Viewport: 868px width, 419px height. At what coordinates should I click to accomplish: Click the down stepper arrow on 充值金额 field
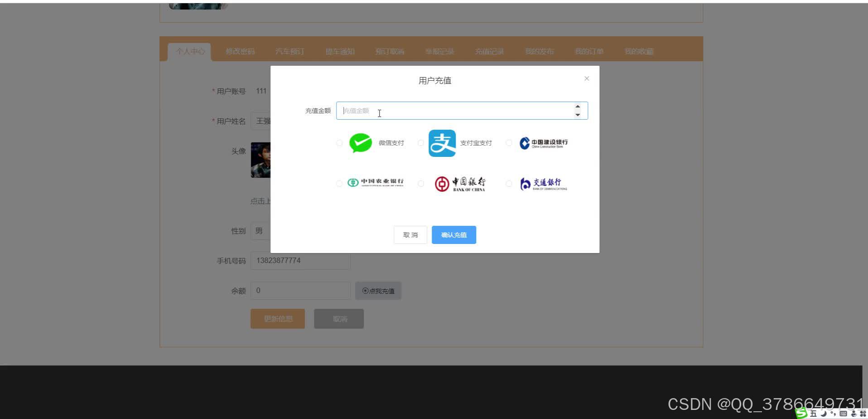[x=578, y=114]
